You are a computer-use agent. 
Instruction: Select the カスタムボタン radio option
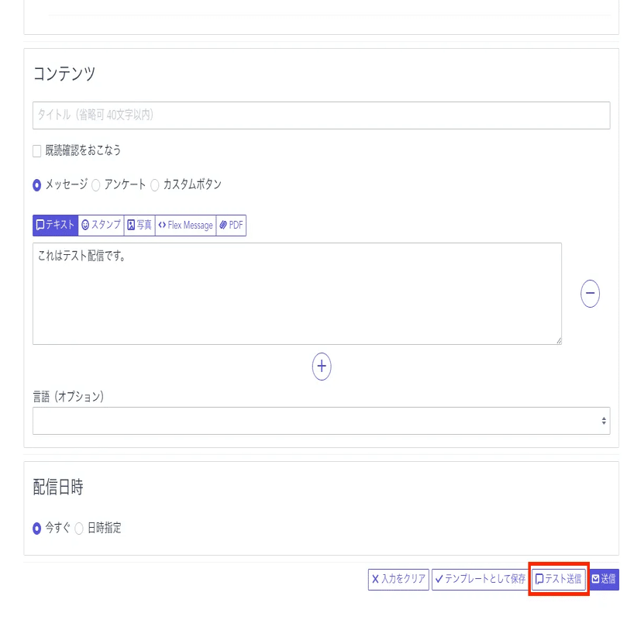[155, 184]
